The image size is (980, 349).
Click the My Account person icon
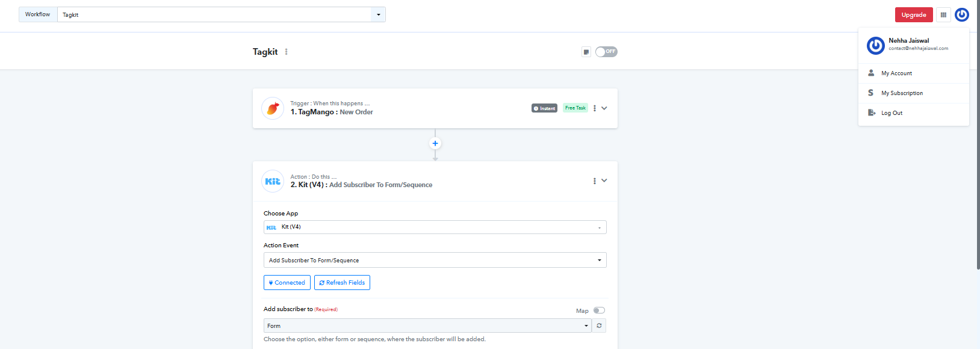click(x=871, y=73)
